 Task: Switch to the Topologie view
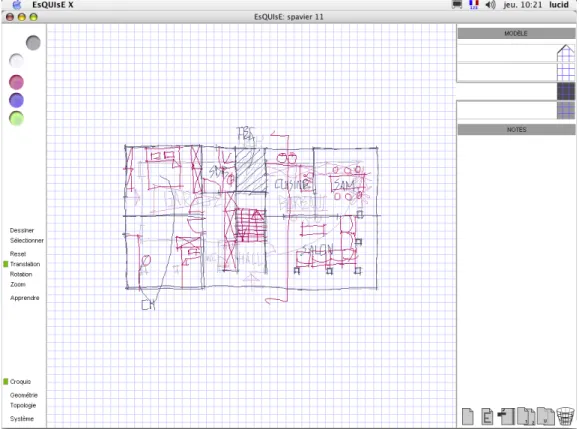(x=23, y=405)
